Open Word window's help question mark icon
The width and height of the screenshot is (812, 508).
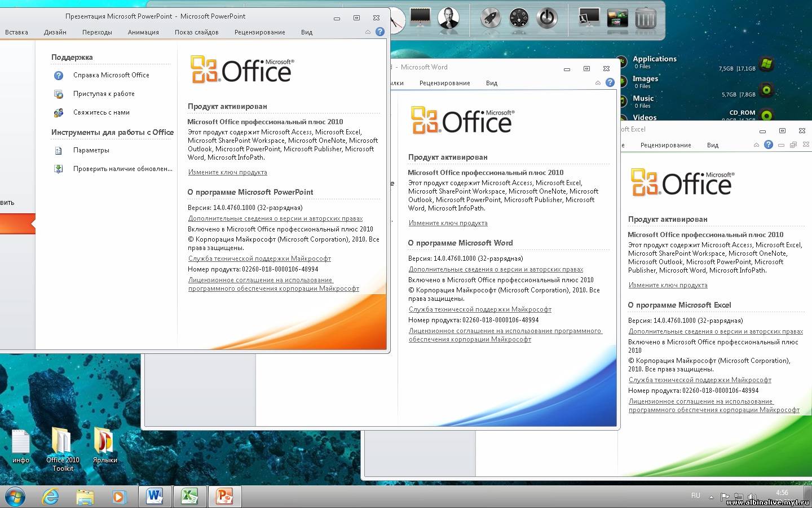tap(610, 82)
